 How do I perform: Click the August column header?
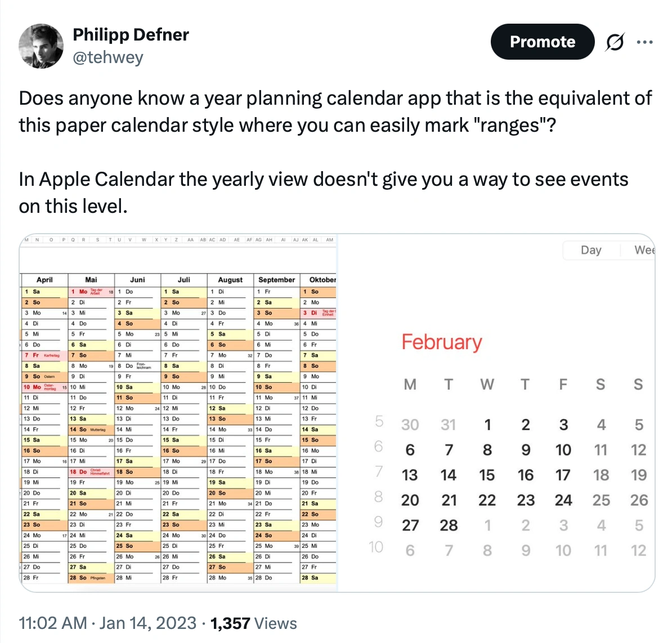point(230,279)
